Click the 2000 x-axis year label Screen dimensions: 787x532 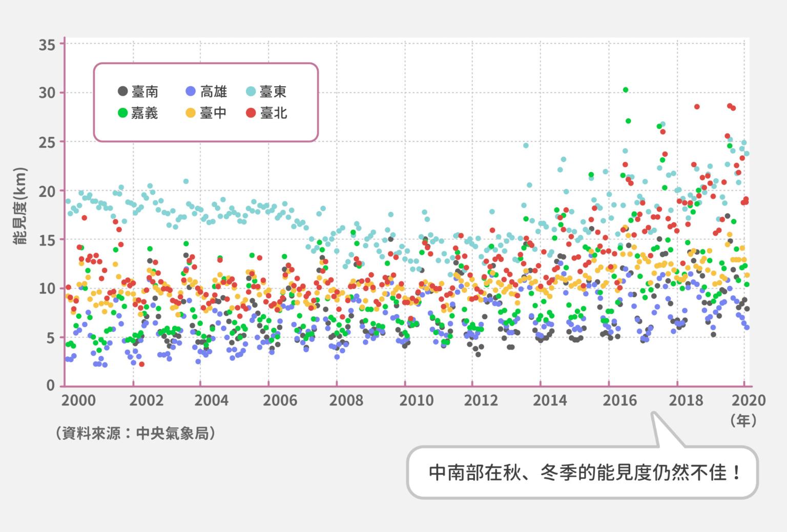pos(78,400)
